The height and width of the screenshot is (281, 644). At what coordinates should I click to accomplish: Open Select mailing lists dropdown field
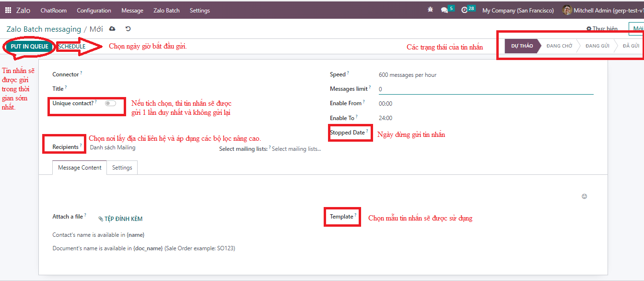coord(296,149)
